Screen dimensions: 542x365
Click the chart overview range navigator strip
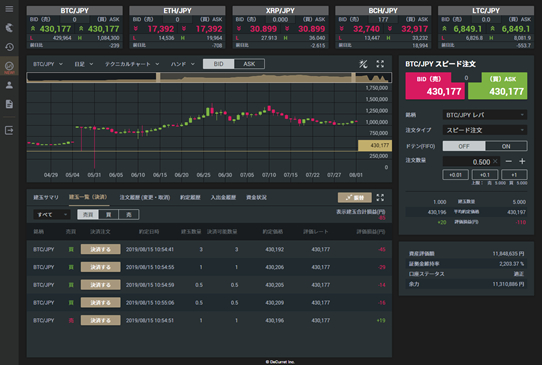click(209, 77)
